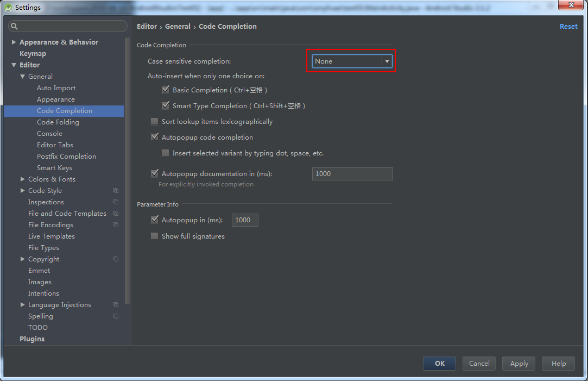Expand Appearance & Behavior section
The height and width of the screenshot is (381, 588).
point(14,42)
